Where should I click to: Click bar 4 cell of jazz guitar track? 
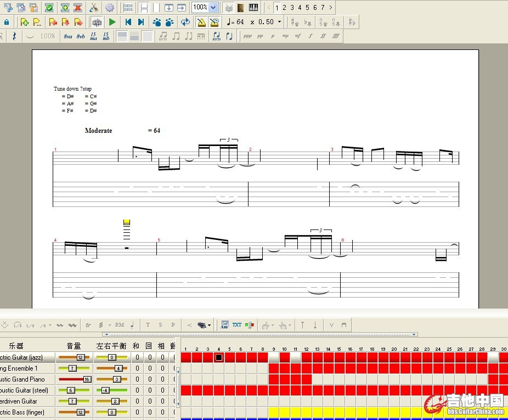[x=219, y=357]
